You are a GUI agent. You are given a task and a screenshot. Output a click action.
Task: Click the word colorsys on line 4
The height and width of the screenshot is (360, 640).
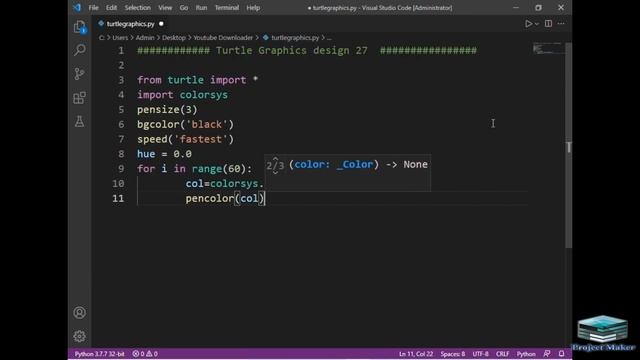(x=204, y=95)
